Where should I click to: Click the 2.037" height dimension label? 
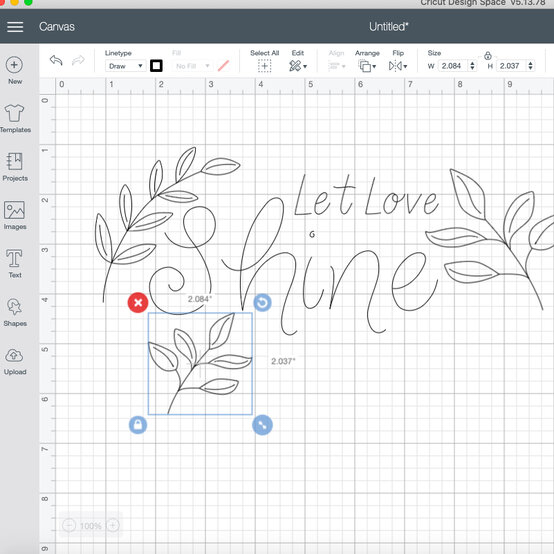(x=283, y=361)
